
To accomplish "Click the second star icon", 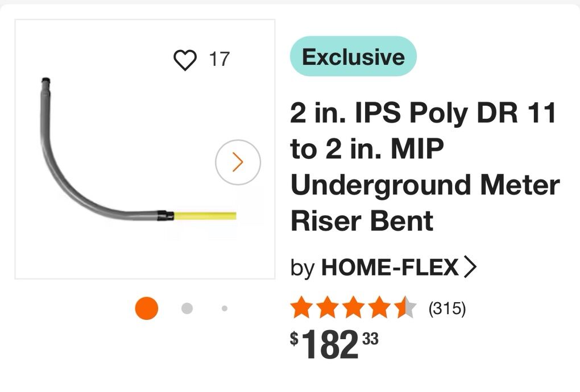I will click(x=328, y=307).
